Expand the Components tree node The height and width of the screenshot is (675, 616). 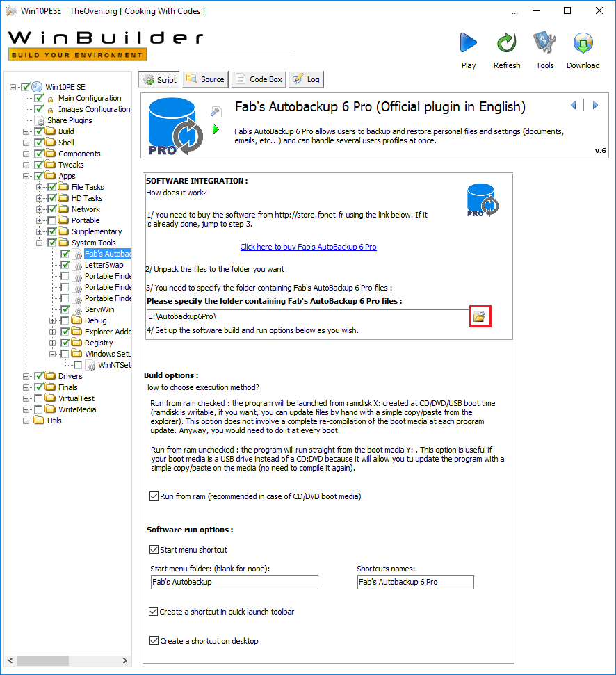(26, 154)
